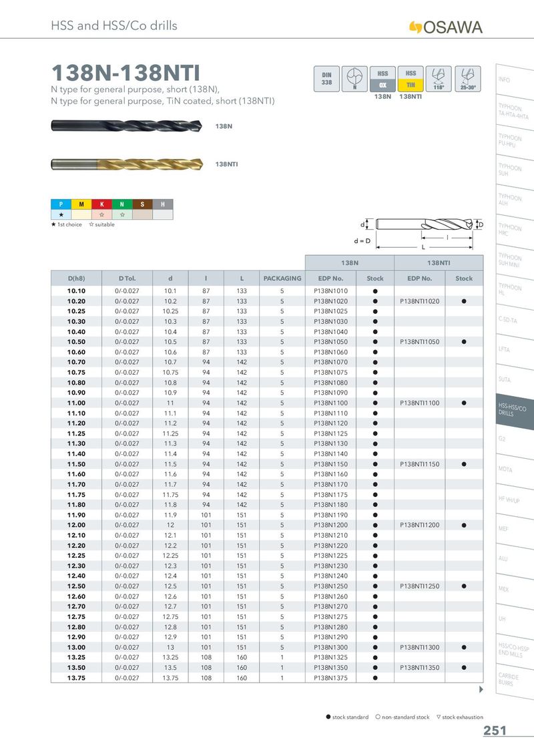Open the TYPHOON SUH MINI side tab
This screenshot has height=756, width=534.
[514, 260]
